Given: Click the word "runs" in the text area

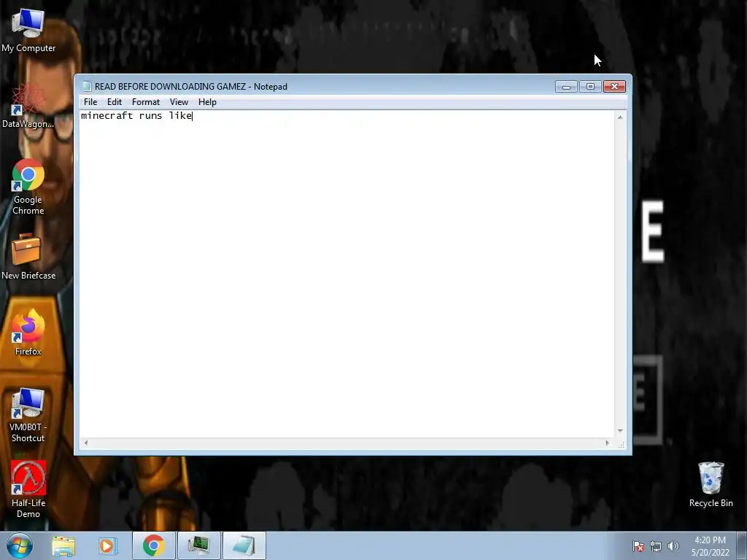Looking at the screenshot, I should point(150,117).
